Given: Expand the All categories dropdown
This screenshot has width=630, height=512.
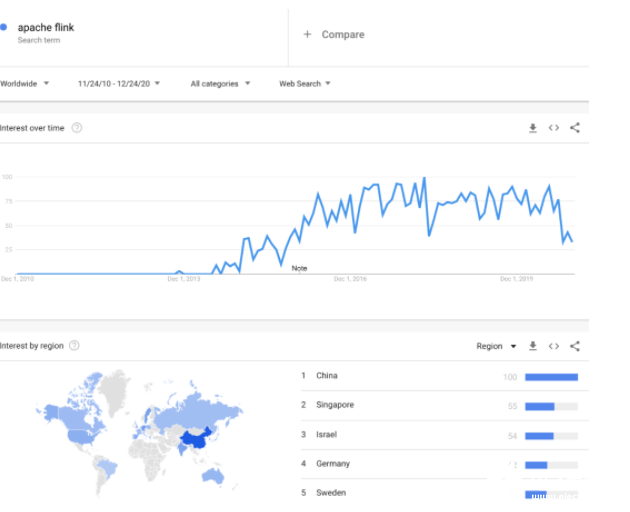Looking at the screenshot, I should (x=220, y=84).
